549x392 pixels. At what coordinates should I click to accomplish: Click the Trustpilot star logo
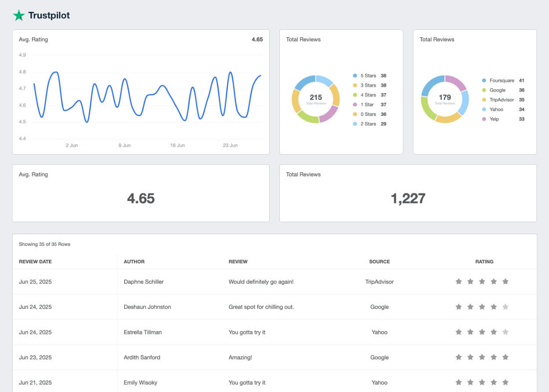click(x=18, y=16)
